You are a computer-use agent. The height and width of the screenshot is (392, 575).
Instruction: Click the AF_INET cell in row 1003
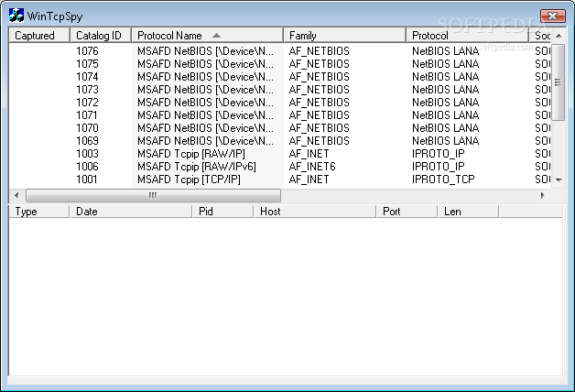point(309,154)
